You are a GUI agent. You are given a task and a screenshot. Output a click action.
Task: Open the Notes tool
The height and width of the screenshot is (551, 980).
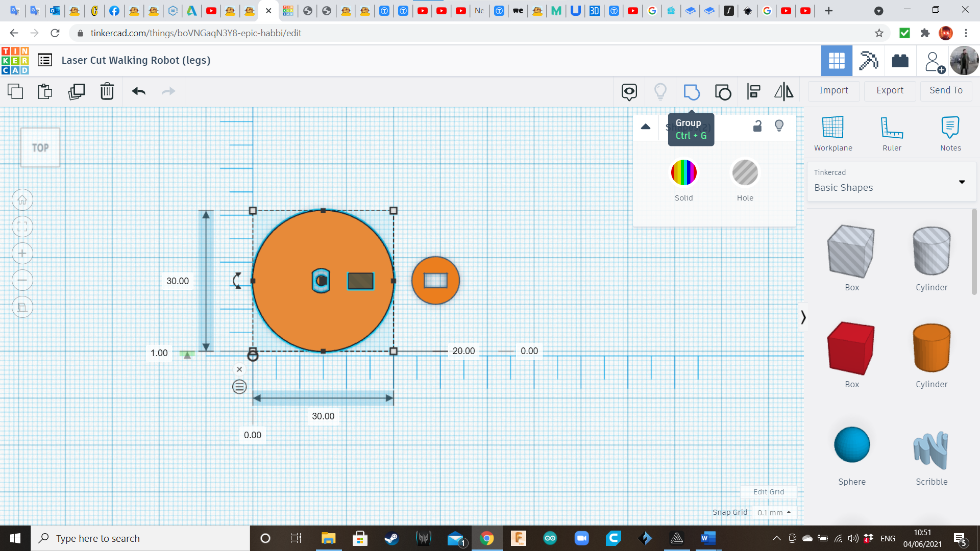(950, 132)
